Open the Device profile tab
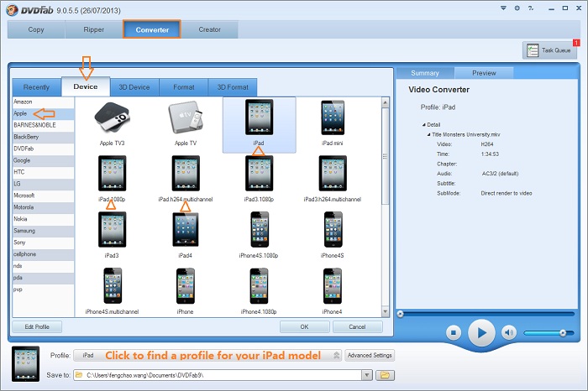The image size is (588, 391). pos(86,87)
